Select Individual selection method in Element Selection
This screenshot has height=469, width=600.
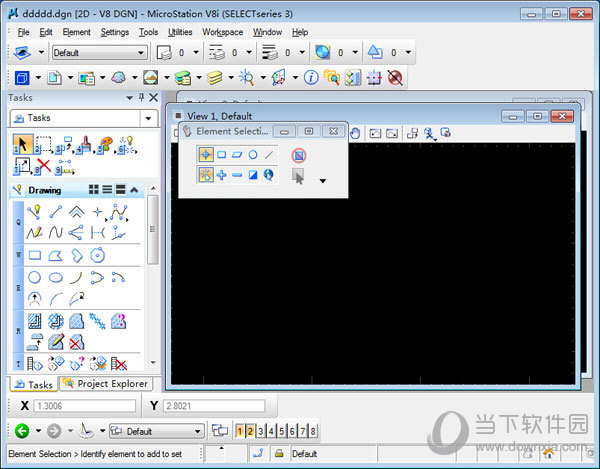coord(206,155)
